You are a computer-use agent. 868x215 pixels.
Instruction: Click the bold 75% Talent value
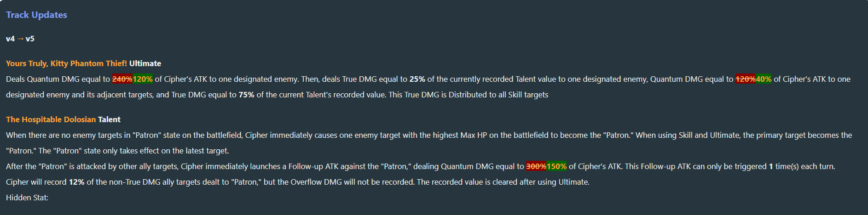tap(246, 95)
